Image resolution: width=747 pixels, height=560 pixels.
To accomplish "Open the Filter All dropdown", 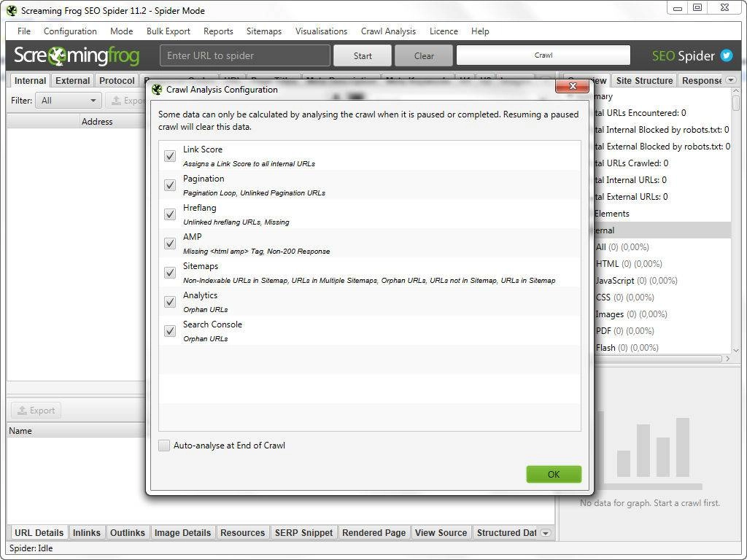I will pyautogui.click(x=68, y=101).
